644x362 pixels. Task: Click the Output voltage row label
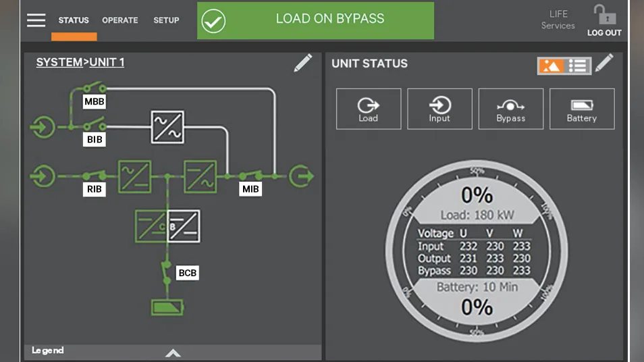tap(434, 259)
